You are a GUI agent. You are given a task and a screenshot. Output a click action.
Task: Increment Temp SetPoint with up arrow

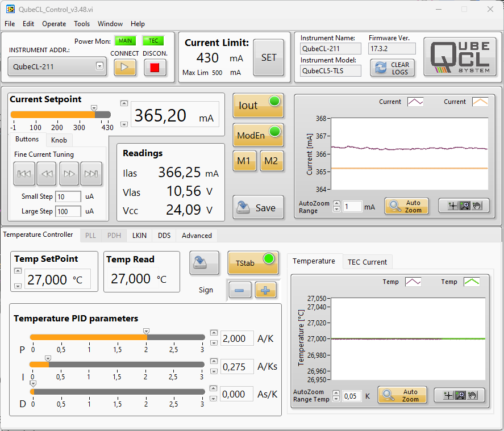[18, 271]
